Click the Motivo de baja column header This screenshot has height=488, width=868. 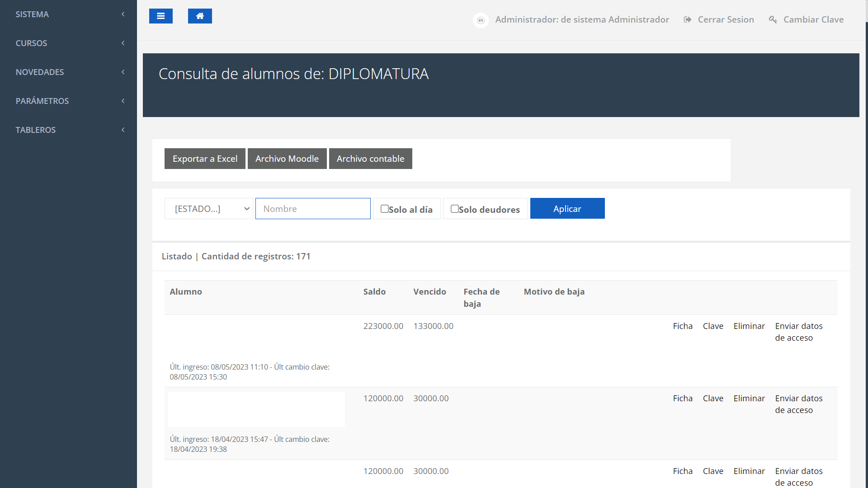point(554,292)
